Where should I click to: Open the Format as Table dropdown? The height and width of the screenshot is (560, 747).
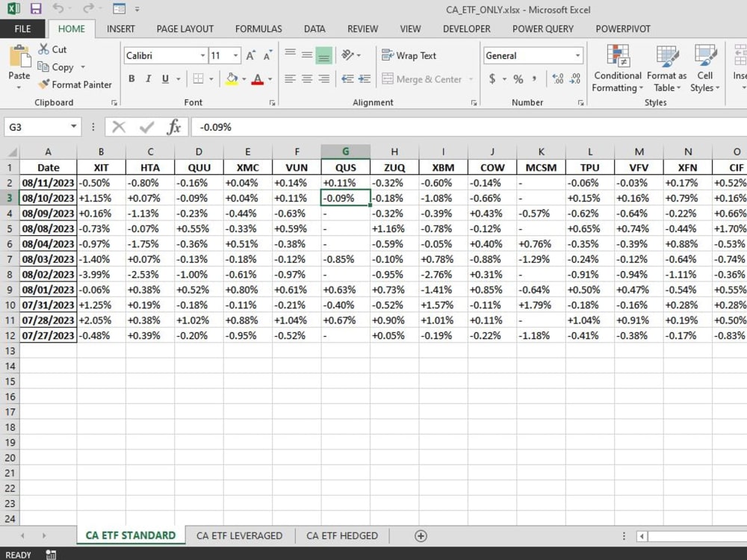click(x=667, y=69)
